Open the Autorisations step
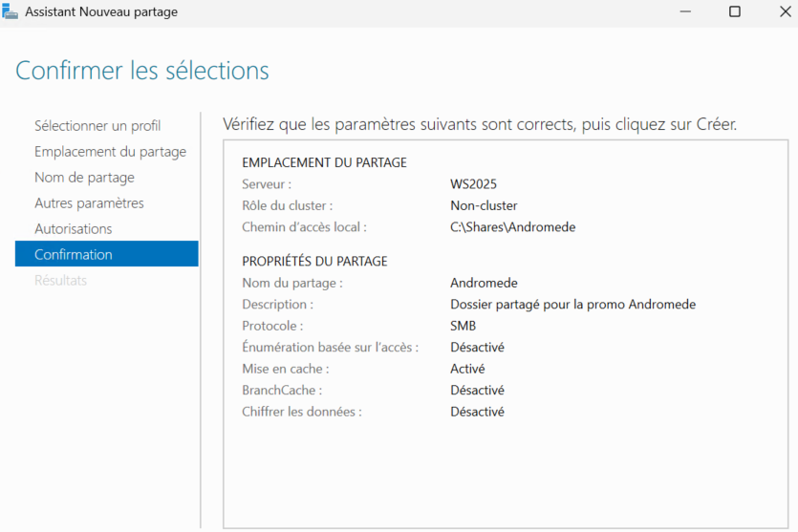798x532 pixels. (x=73, y=228)
